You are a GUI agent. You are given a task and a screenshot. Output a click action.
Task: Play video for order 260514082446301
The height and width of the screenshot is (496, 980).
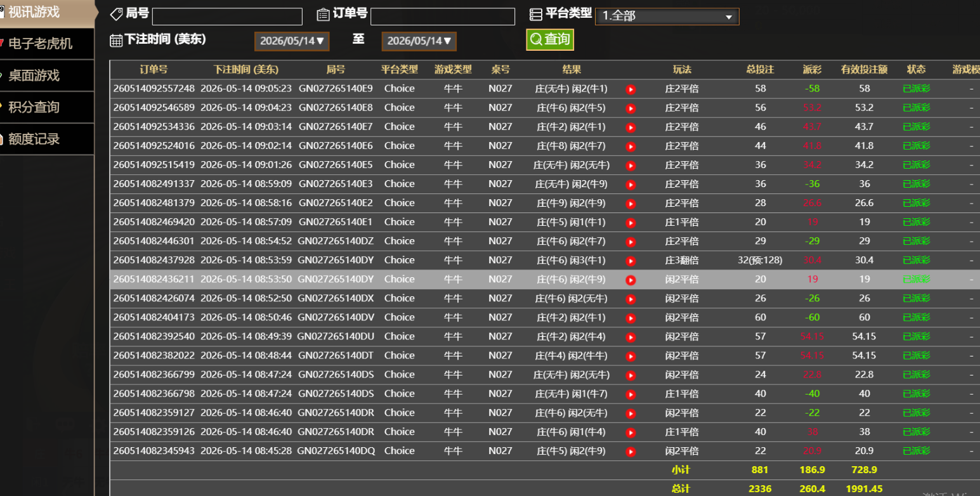tap(630, 242)
